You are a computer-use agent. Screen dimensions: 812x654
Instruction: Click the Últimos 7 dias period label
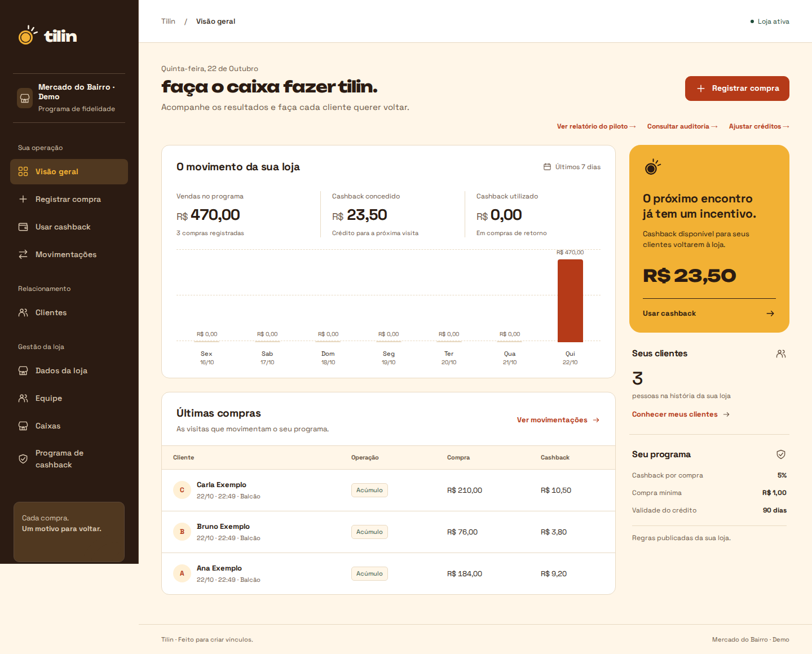(x=578, y=167)
